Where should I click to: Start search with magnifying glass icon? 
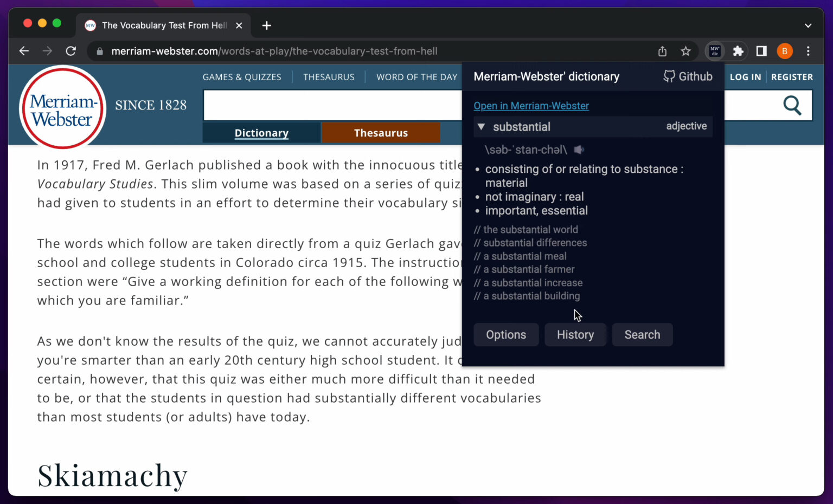(x=792, y=105)
